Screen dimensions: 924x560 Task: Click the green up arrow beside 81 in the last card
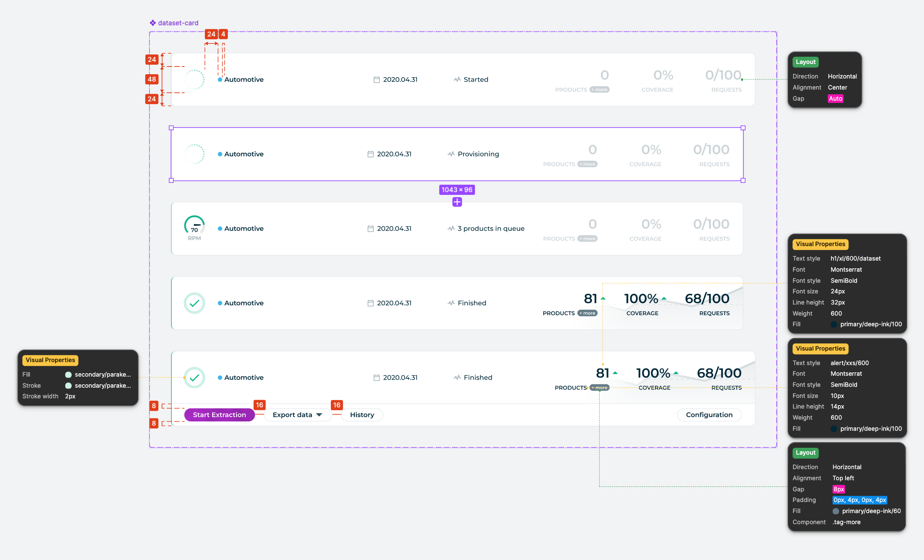click(x=615, y=373)
